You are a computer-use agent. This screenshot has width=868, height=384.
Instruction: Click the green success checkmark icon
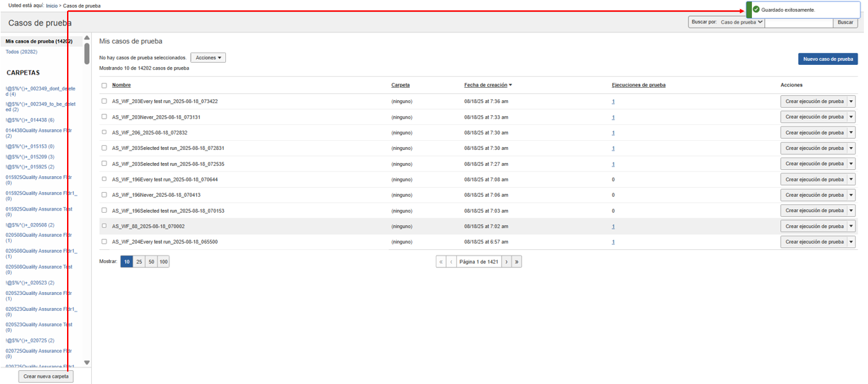point(756,10)
